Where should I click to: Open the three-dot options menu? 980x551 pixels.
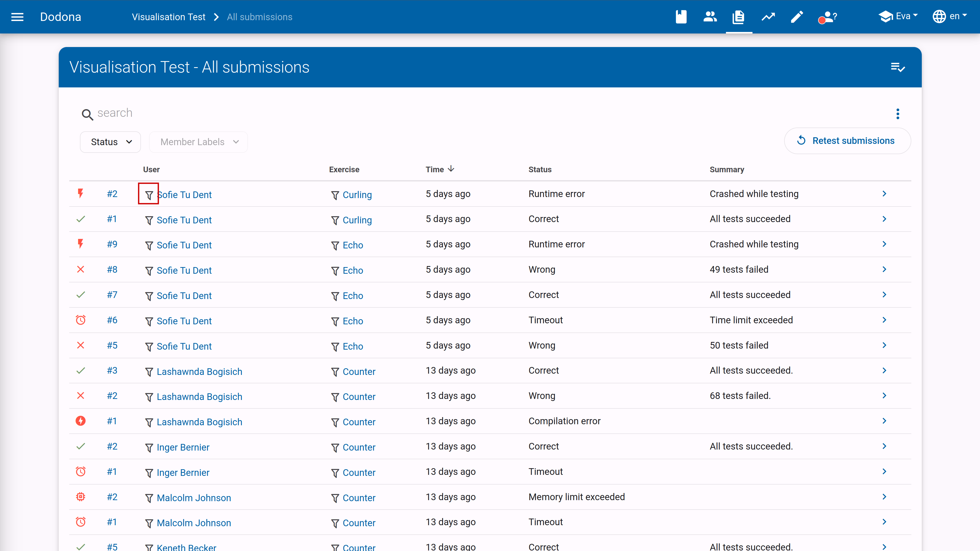[898, 113]
